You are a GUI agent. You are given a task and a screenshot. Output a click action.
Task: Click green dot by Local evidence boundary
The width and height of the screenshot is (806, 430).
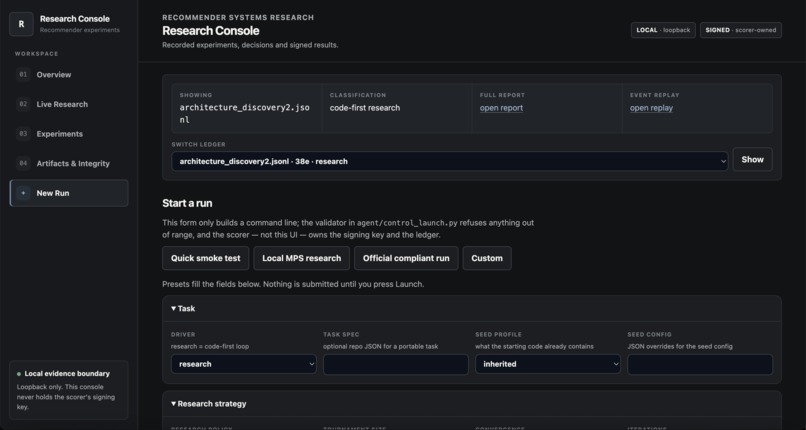pos(19,374)
